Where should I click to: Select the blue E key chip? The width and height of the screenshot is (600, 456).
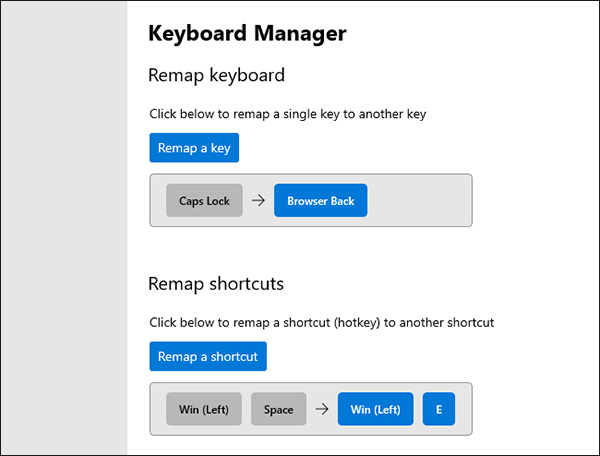439,409
